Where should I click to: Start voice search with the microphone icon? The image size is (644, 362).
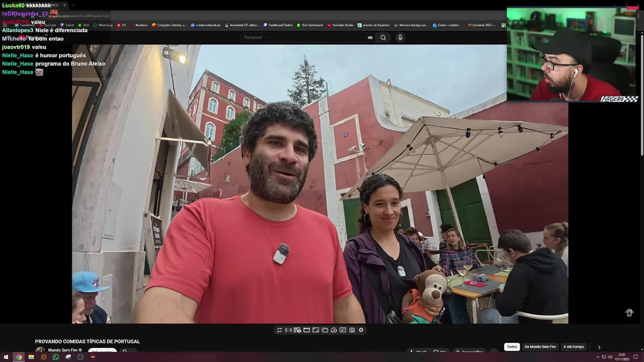400,37
